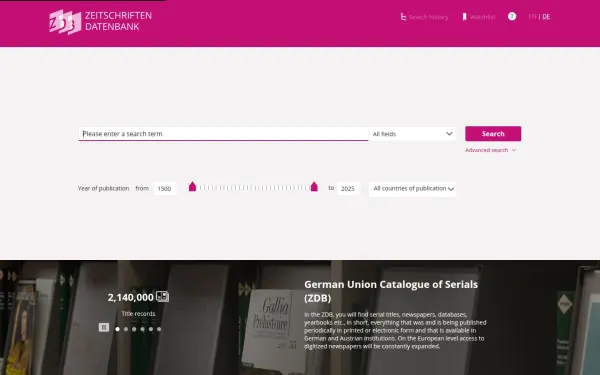Click the title records icon beside 2,140,000
The image size is (600, 375).
162,297
